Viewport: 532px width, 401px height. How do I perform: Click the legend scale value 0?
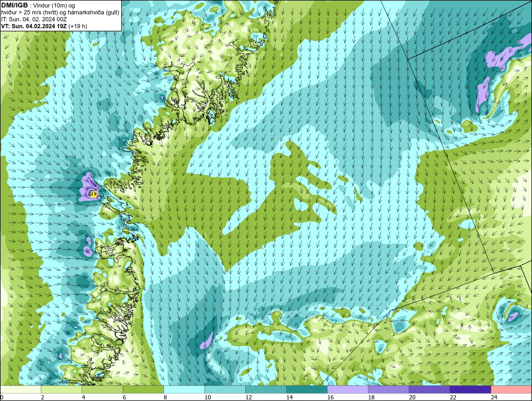pyautogui.click(x=2, y=397)
